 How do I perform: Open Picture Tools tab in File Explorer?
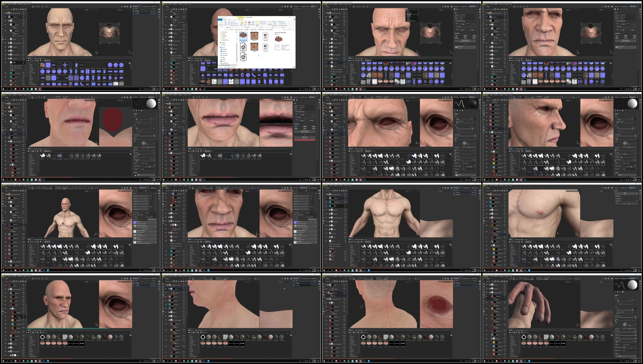click(241, 20)
